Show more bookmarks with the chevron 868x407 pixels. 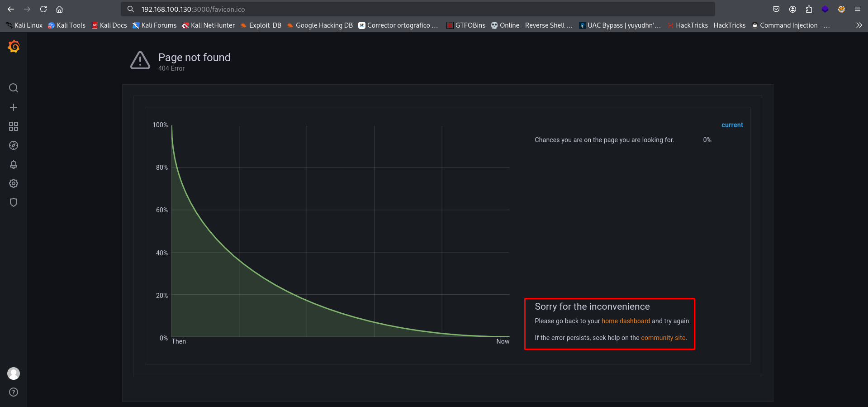[859, 25]
